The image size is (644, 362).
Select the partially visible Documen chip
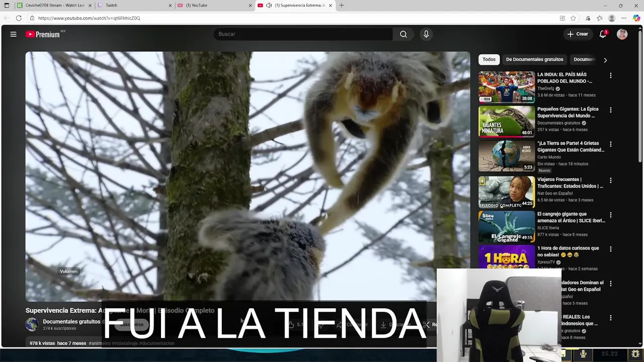[x=584, y=59]
